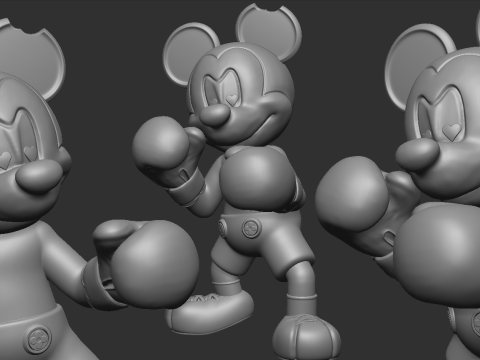The height and width of the screenshot is (360, 480).
Task: Select the center figure's notched ear
Action: (x=269, y=32)
